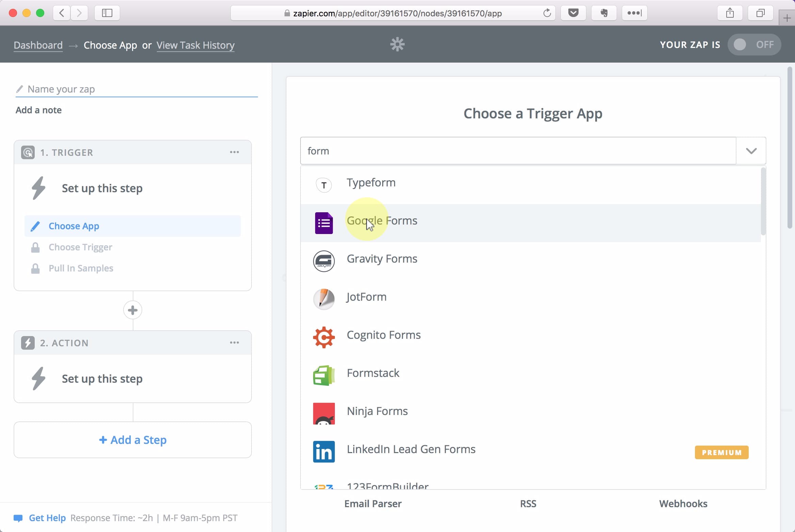Click the password manager dots extension icon
The height and width of the screenshot is (532, 795).
(x=635, y=13)
